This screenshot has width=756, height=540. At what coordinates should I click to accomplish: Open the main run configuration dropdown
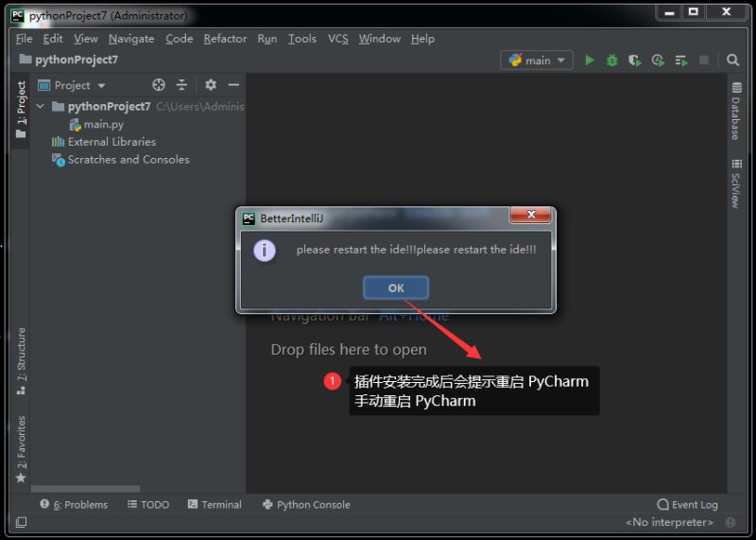(537, 61)
